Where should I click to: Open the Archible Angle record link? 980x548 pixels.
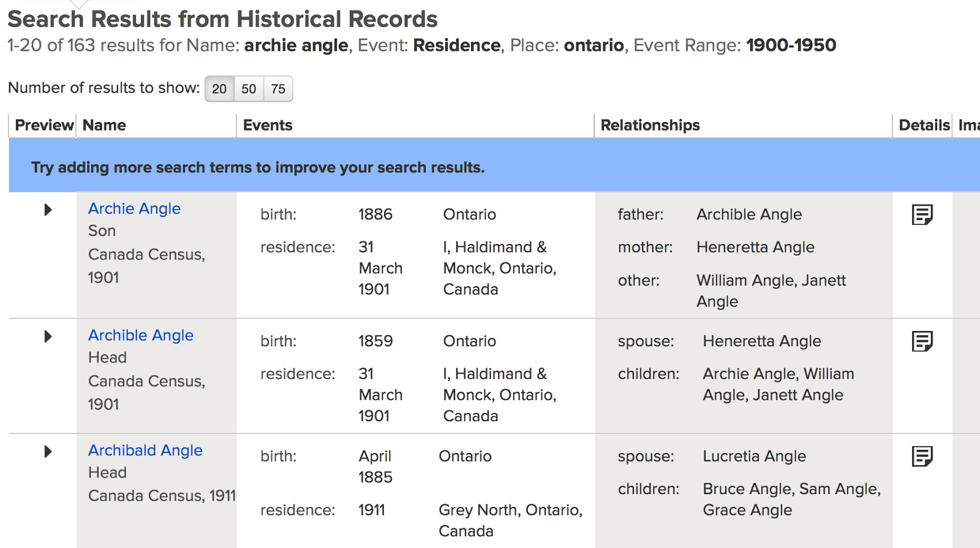tap(141, 335)
